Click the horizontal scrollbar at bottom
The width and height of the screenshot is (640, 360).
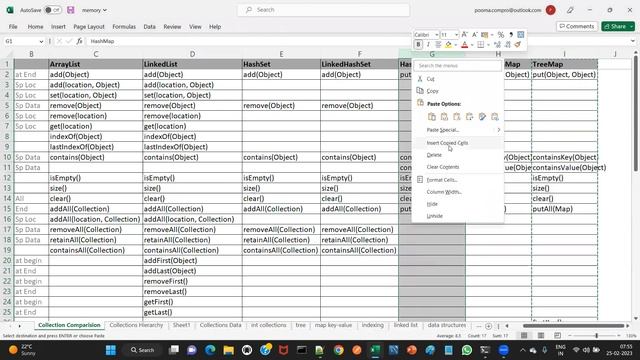pos(573,326)
